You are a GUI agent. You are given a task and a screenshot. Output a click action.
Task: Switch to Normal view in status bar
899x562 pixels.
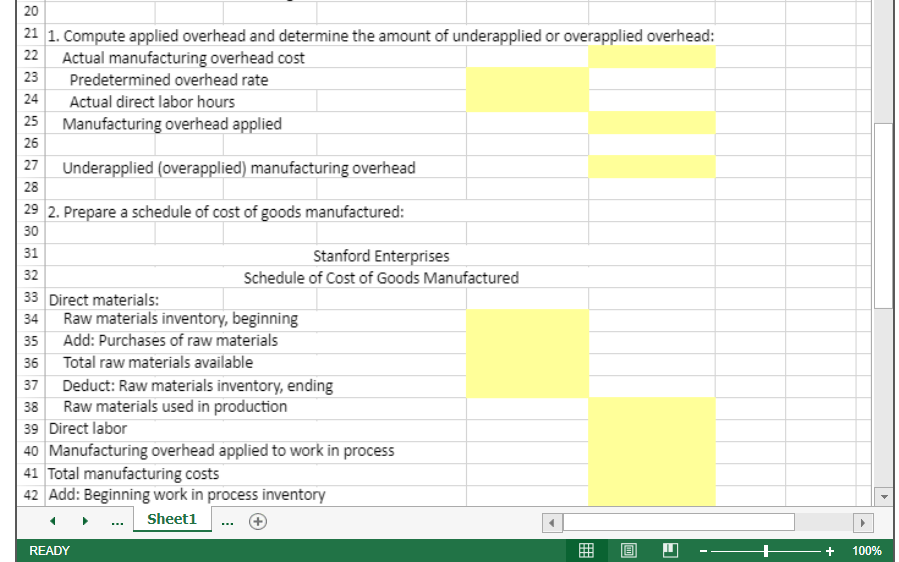point(586,551)
